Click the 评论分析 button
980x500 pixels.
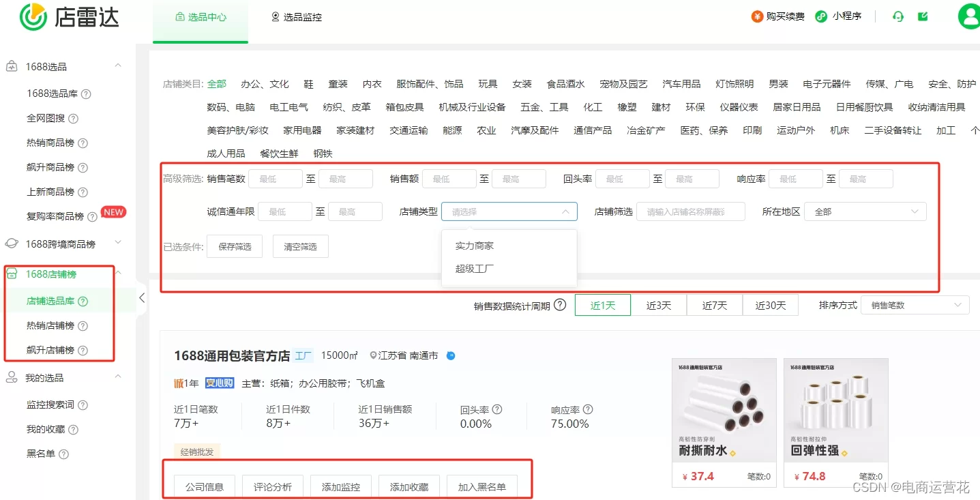click(272, 486)
